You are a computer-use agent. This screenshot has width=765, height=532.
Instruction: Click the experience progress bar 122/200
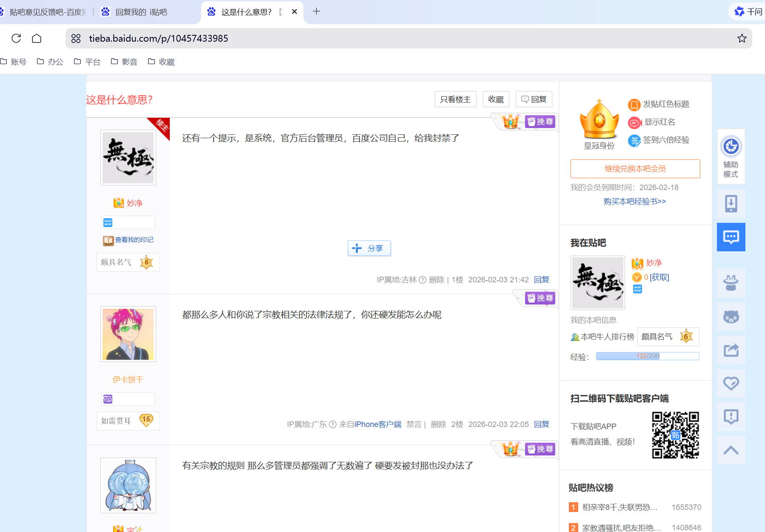pos(647,356)
